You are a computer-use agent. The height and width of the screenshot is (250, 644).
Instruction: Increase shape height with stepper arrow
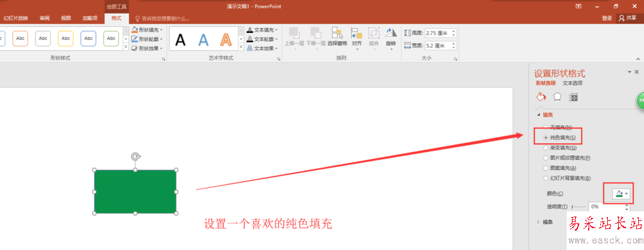(454, 31)
